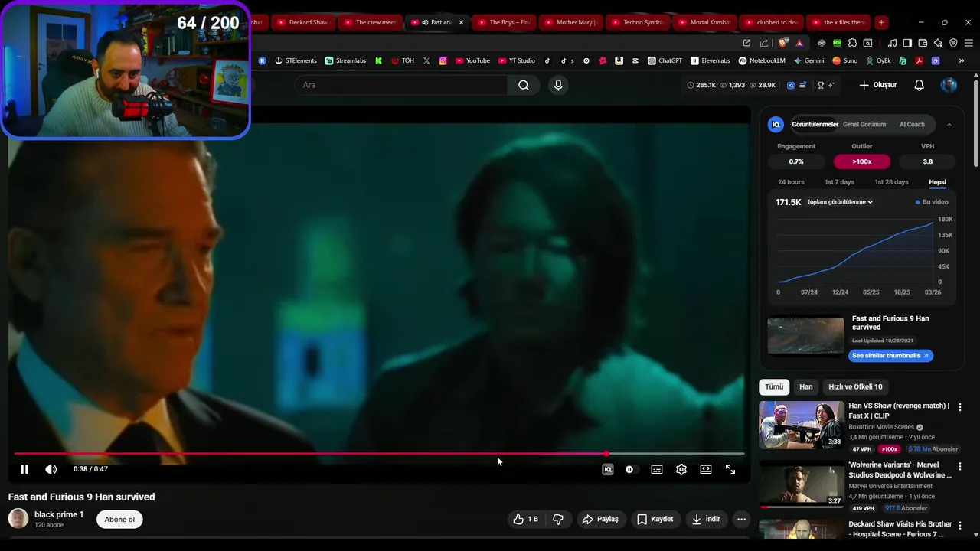Open Instagram bookmark icon
The width and height of the screenshot is (980, 551).
tap(443, 60)
